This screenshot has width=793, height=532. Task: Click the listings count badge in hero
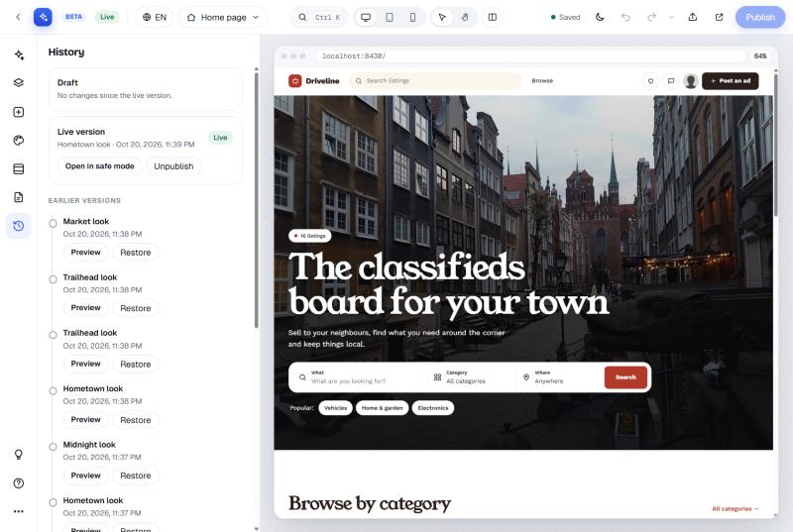coord(309,236)
